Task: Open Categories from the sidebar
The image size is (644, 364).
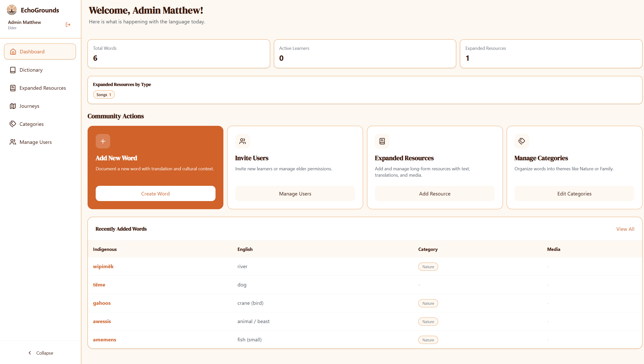Action: click(x=32, y=124)
